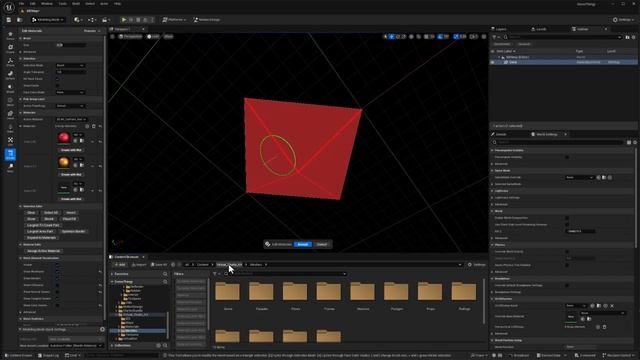The height and width of the screenshot is (360, 640).
Task: Open the Settings menu at top-right toolbar
Action: pyautogui.click(x=624, y=20)
